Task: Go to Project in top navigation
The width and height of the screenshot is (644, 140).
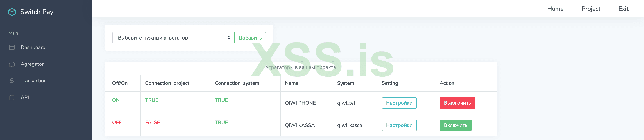Action: point(591,9)
